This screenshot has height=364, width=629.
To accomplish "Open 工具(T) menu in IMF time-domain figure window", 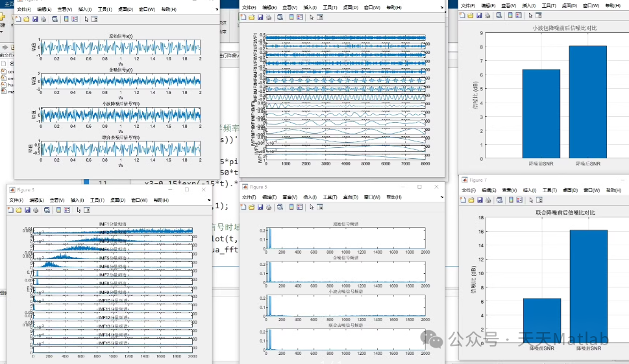I will coord(330,8).
